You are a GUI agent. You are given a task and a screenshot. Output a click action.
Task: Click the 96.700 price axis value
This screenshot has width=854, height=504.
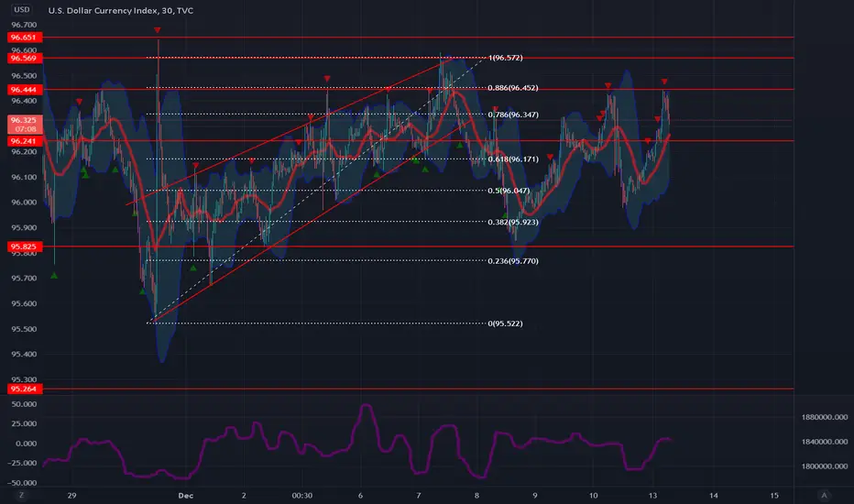(x=24, y=25)
